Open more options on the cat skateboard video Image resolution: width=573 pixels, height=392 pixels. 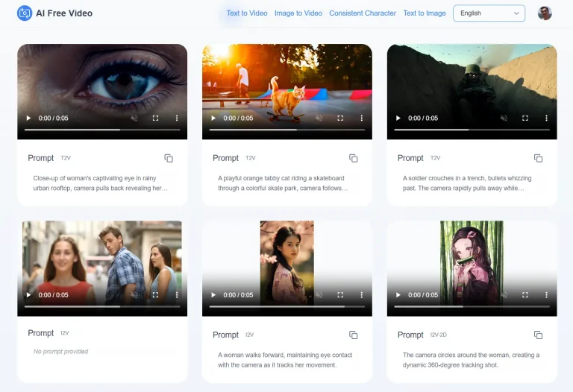(x=362, y=118)
